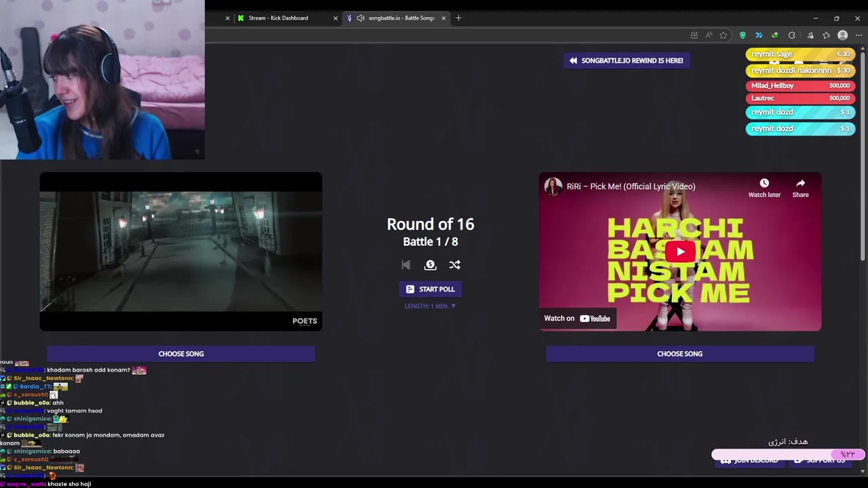Open the browser apps grid icon in address bar
This screenshot has height=488, width=868.
pos(694,35)
